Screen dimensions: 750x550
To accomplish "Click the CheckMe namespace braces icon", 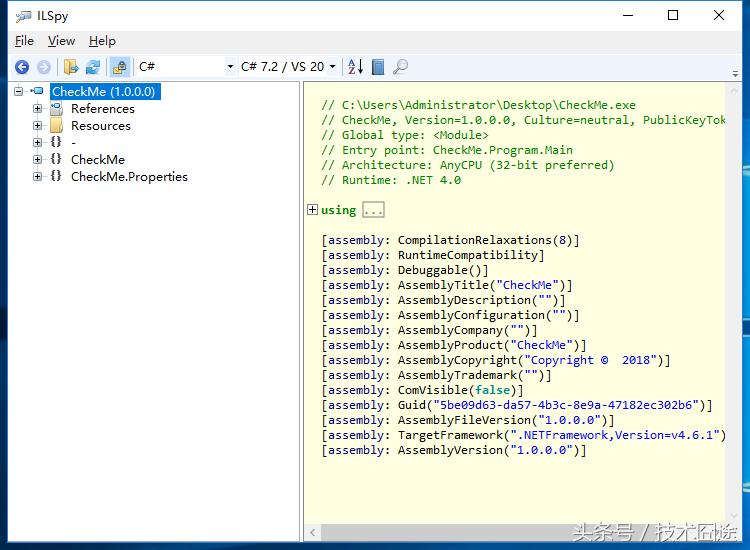I will pos(56,159).
